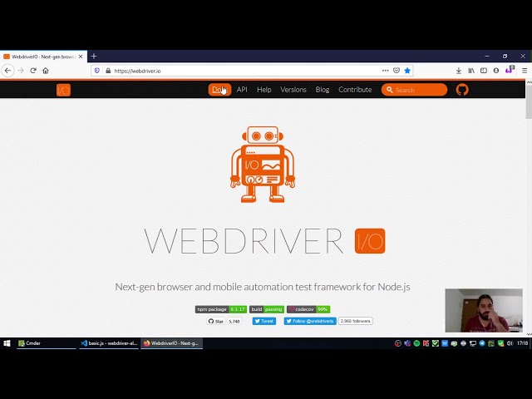
Task: Click the taskbar clock showing 17:18
Action: [x=523, y=343]
